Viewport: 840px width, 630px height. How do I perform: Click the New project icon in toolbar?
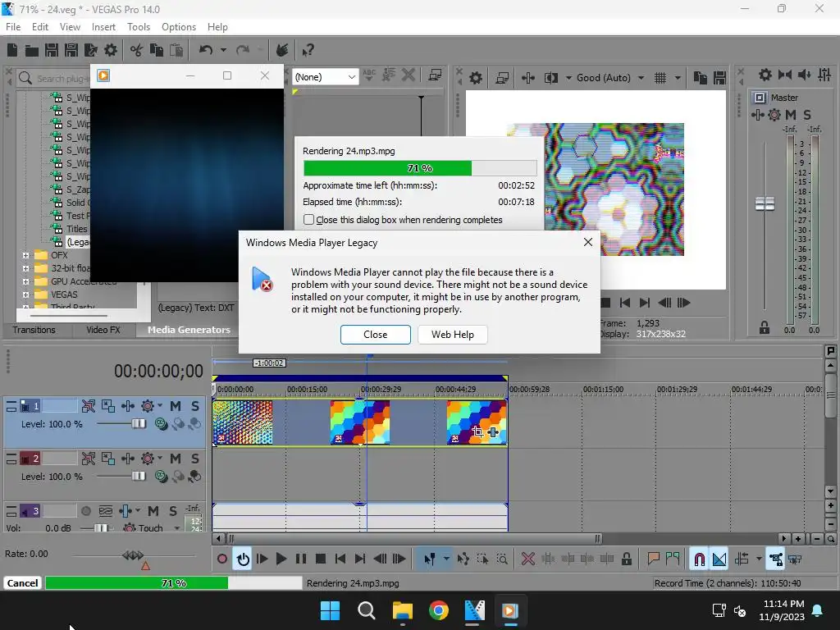pyautogui.click(x=12, y=50)
